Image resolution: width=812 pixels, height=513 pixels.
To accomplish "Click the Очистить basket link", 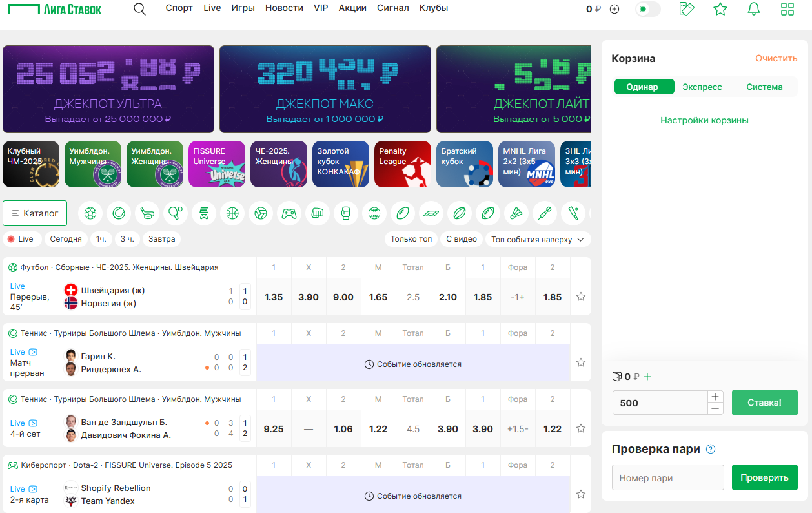I will click(x=776, y=58).
